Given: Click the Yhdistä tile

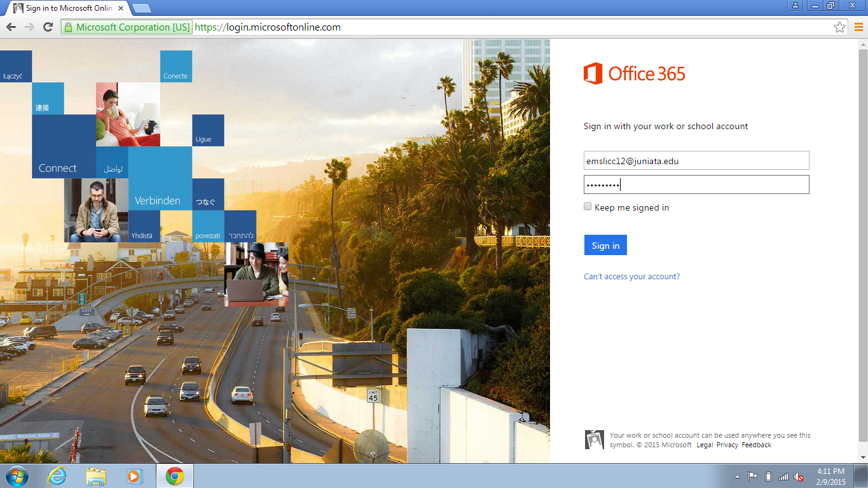Looking at the screenshot, I should coord(144,226).
